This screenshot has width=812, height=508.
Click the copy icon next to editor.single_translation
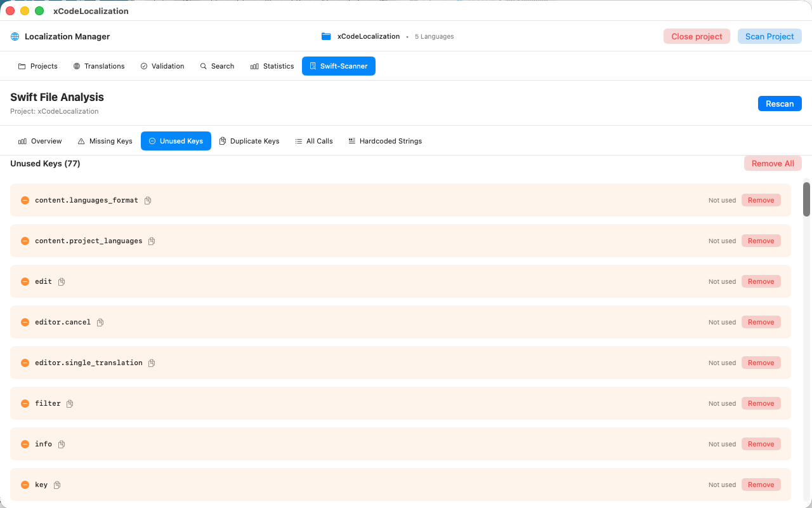pos(151,363)
